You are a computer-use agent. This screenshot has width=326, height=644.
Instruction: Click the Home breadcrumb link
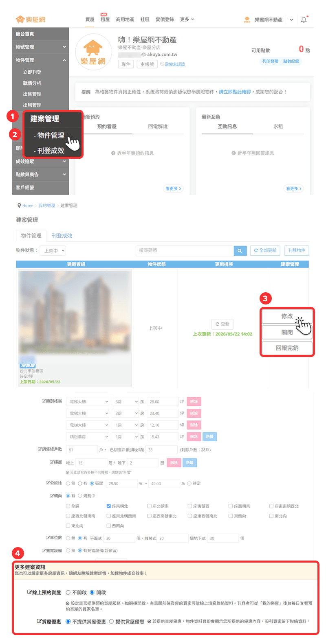28,206
